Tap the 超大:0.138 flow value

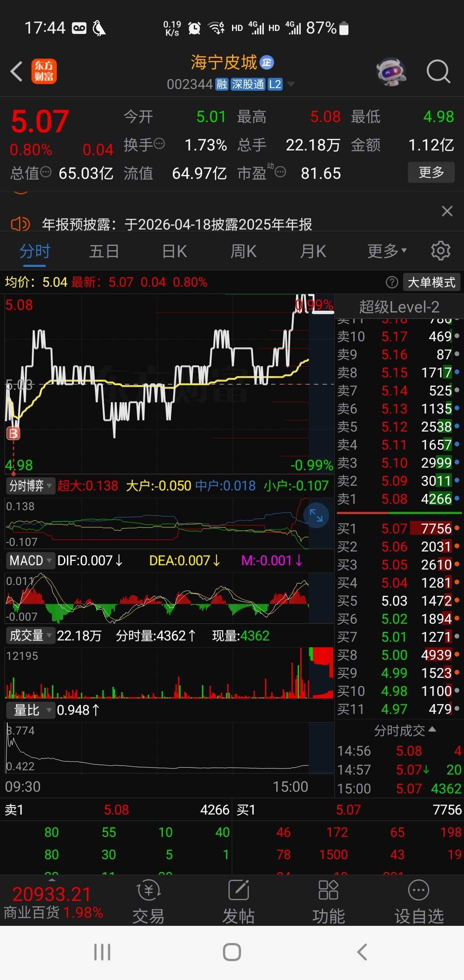click(x=88, y=486)
